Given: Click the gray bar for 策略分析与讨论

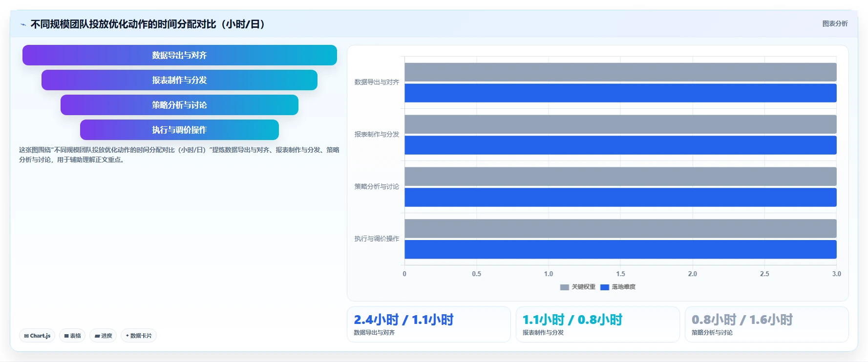Looking at the screenshot, I should (x=620, y=177).
